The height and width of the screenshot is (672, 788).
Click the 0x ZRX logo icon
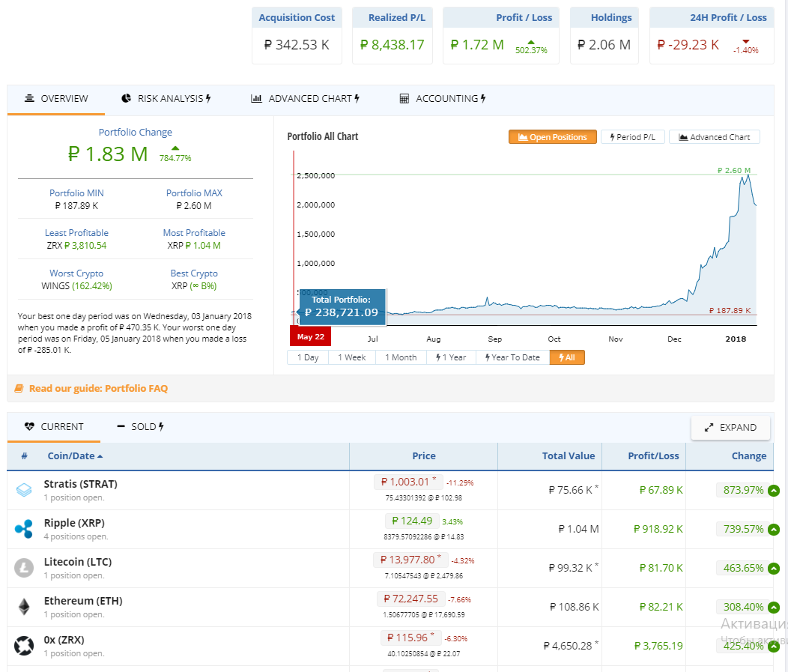(24, 645)
